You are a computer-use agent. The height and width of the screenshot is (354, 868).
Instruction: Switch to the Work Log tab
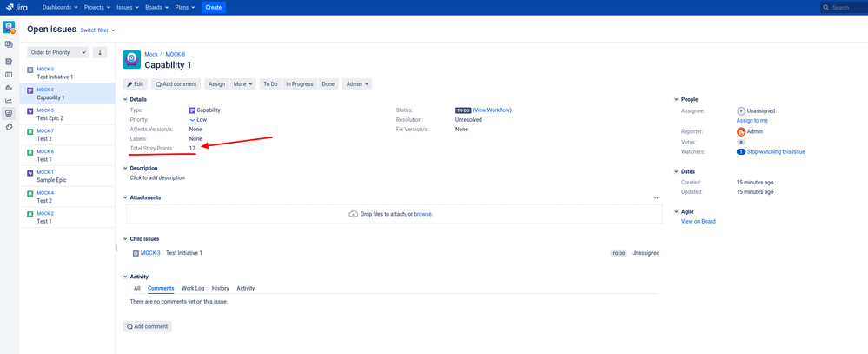[x=193, y=288]
